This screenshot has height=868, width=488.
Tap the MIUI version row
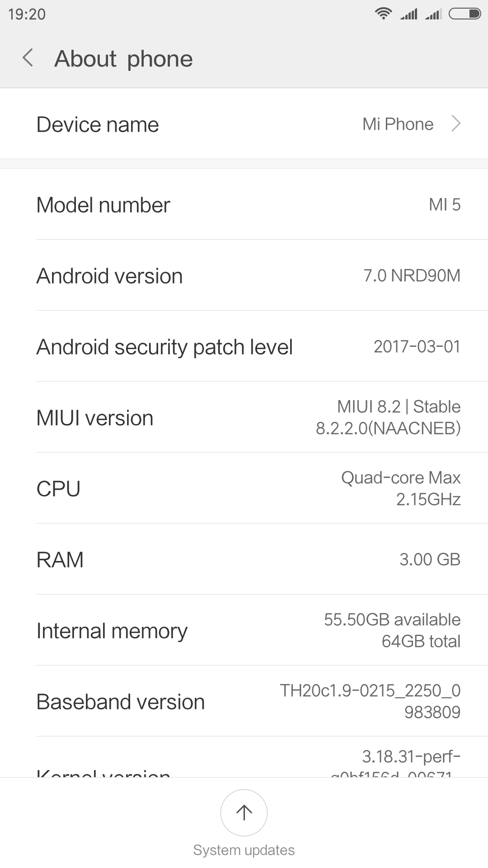click(x=244, y=418)
